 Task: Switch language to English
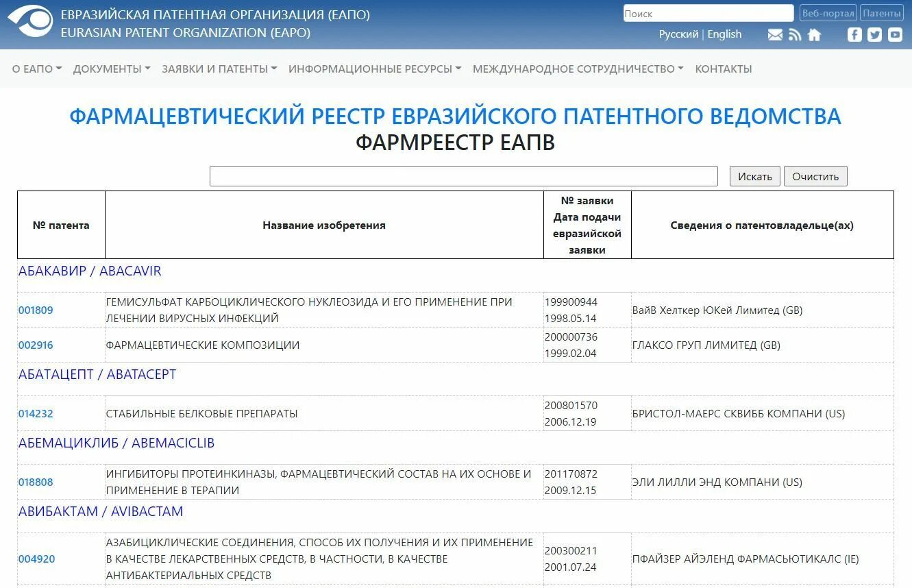[724, 34]
